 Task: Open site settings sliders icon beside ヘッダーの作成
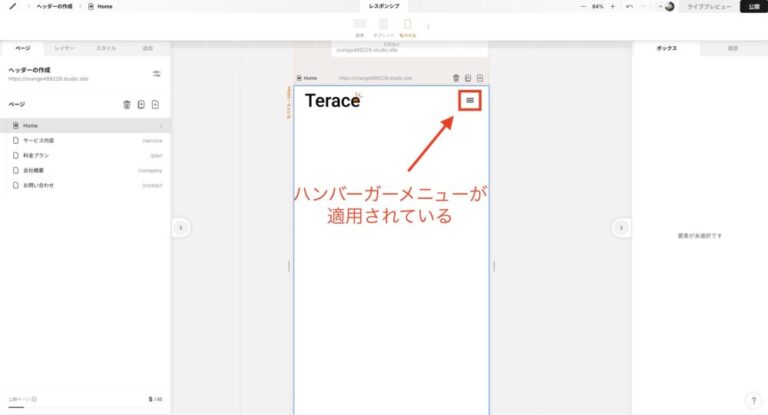pos(157,74)
